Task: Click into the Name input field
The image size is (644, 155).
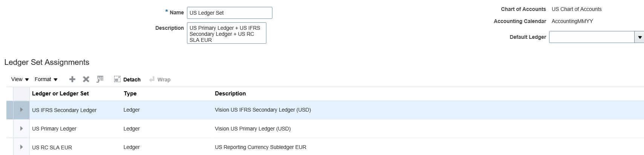Action: click(229, 13)
